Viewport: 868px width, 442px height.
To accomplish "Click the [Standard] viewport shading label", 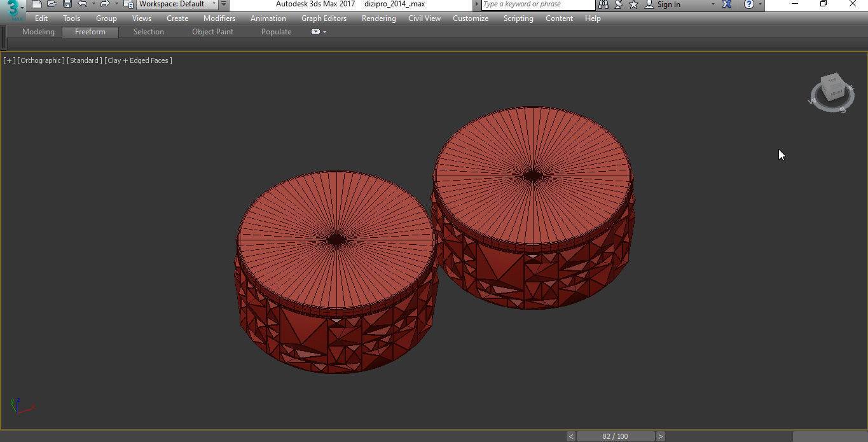I will pyautogui.click(x=85, y=60).
